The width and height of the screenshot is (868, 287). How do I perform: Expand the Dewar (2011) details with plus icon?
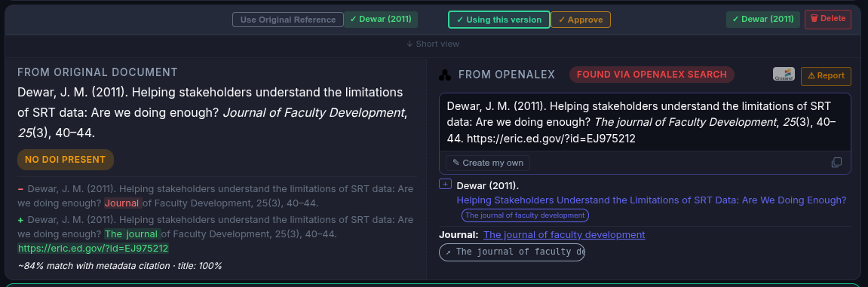445,184
